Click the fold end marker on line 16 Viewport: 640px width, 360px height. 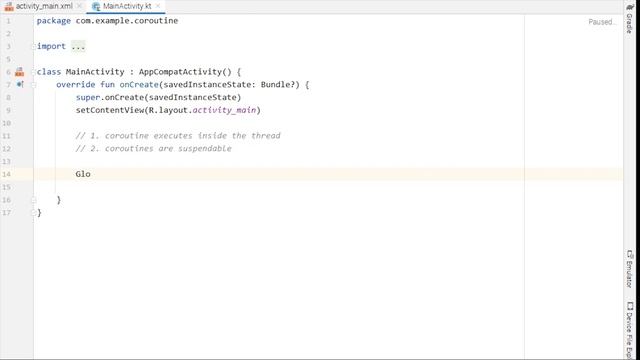tap(34, 200)
